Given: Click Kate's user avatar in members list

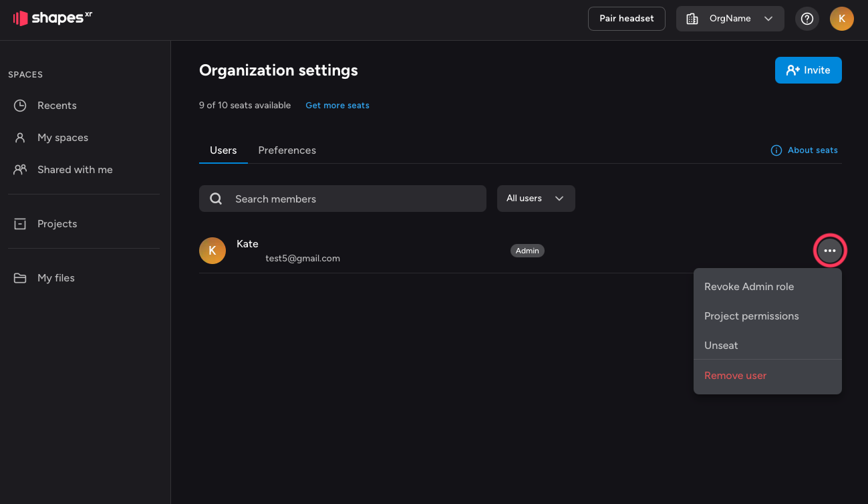Looking at the screenshot, I should (212, 251).
